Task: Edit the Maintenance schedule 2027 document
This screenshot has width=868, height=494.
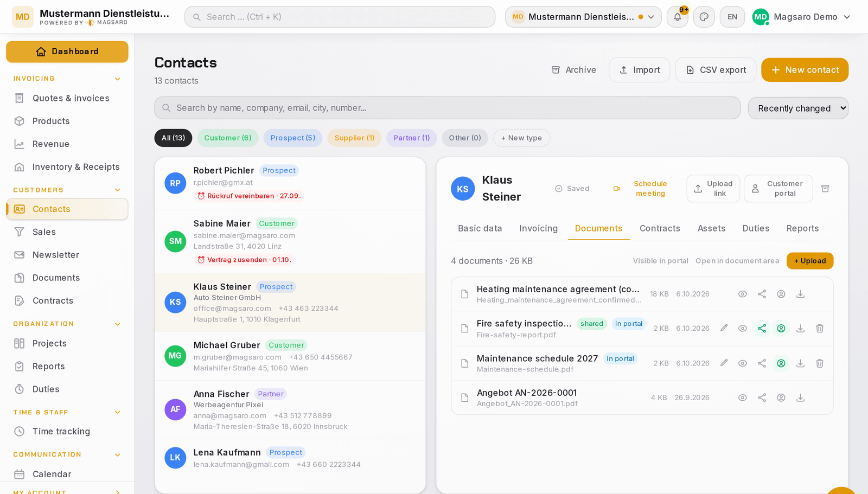Action: click(724, 363)
